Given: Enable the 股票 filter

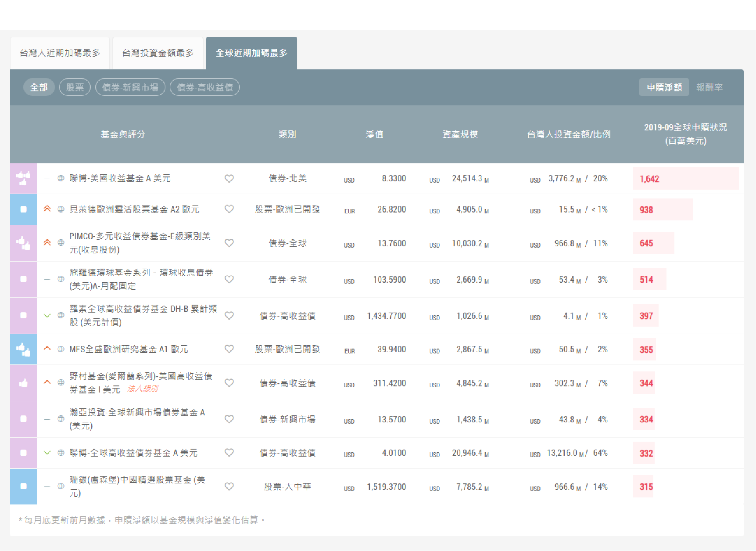Looking at the screenshot, I should pyautogui.click(x=74, y=87).
